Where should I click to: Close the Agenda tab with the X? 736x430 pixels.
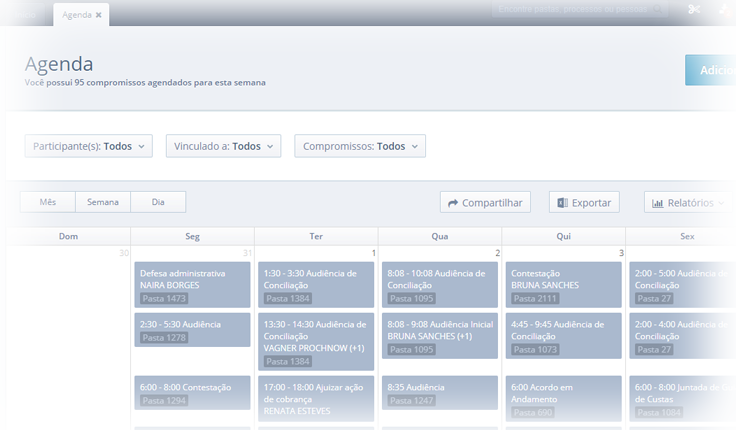pyautogui.click(x=99, y=15)
